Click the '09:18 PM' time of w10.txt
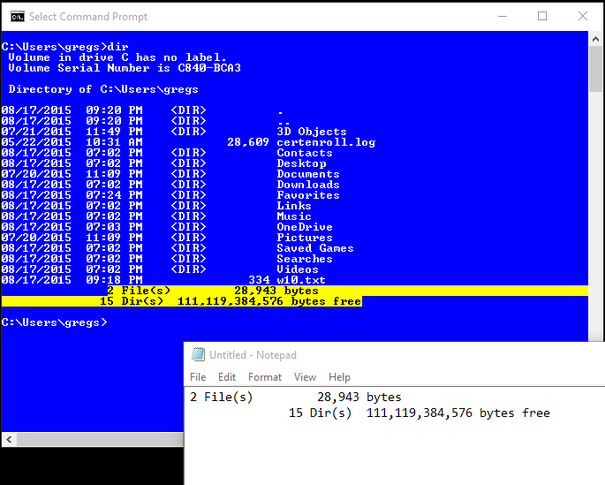This screenshot has height=485, width=605. pyautogui.click(x=114, y=280)
